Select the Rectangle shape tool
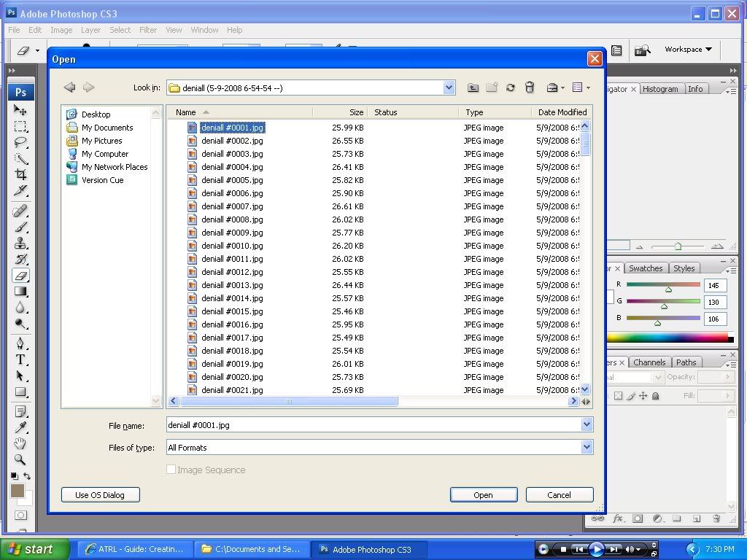This screenshot has width=747, height=560. click(20, 392)
